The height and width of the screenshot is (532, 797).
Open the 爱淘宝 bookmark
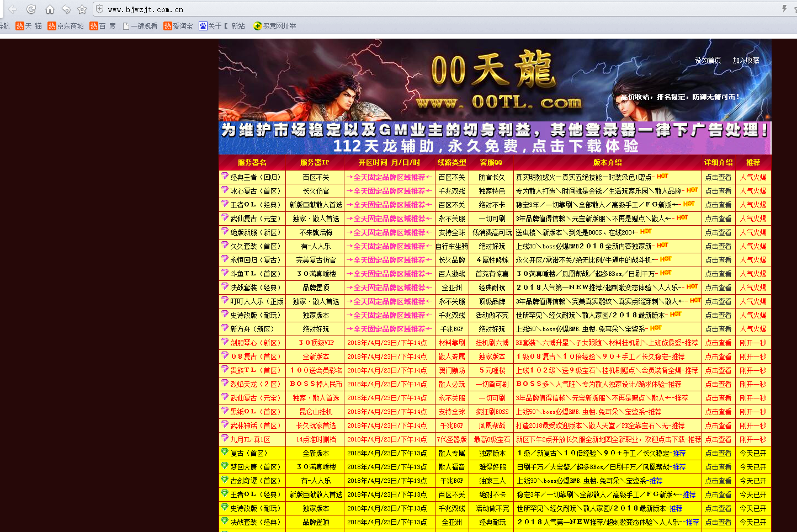pos(178,26)
